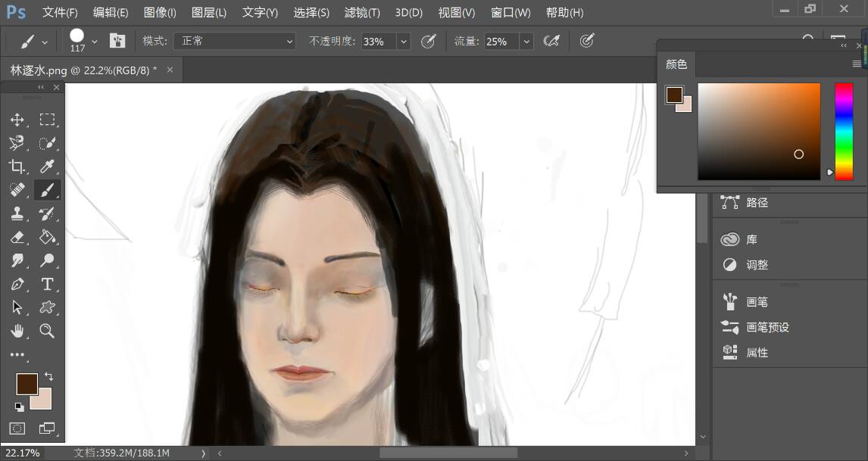
Task: Select the Smudge tool
Action: click(x=17, y=260)
